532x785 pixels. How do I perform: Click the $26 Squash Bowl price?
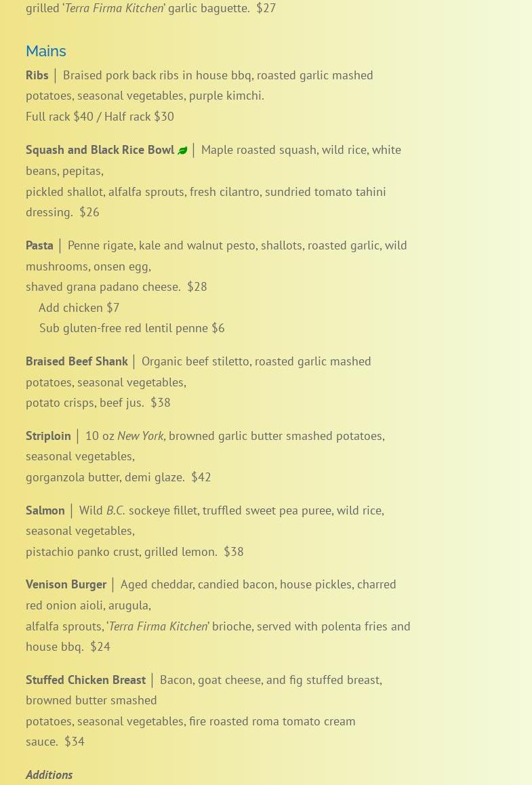point(89,212)
